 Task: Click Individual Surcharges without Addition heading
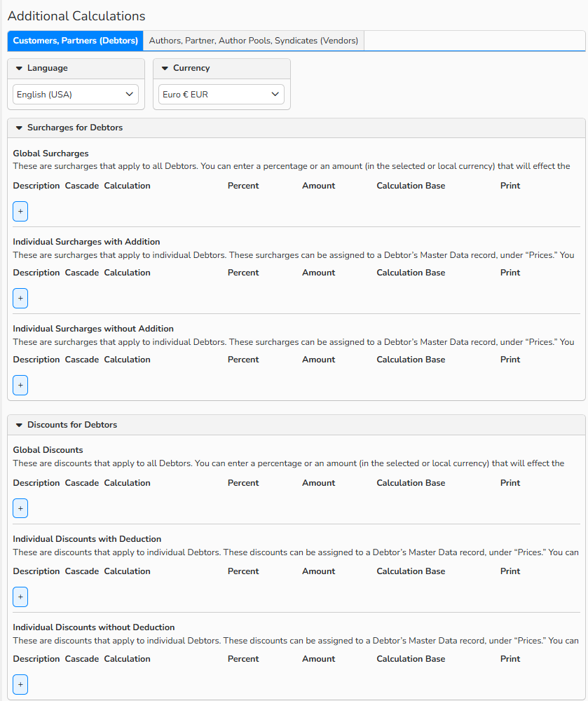pos(93,329)
